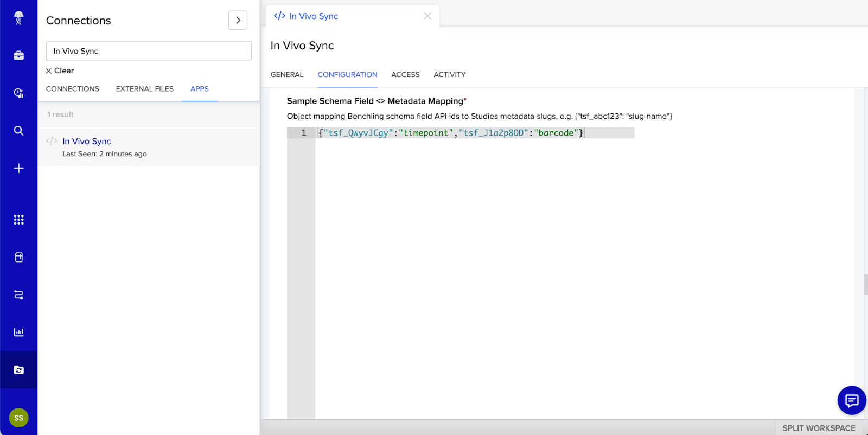
Task: Open the bar chart dashboards icon
Action: click(18, 332)
